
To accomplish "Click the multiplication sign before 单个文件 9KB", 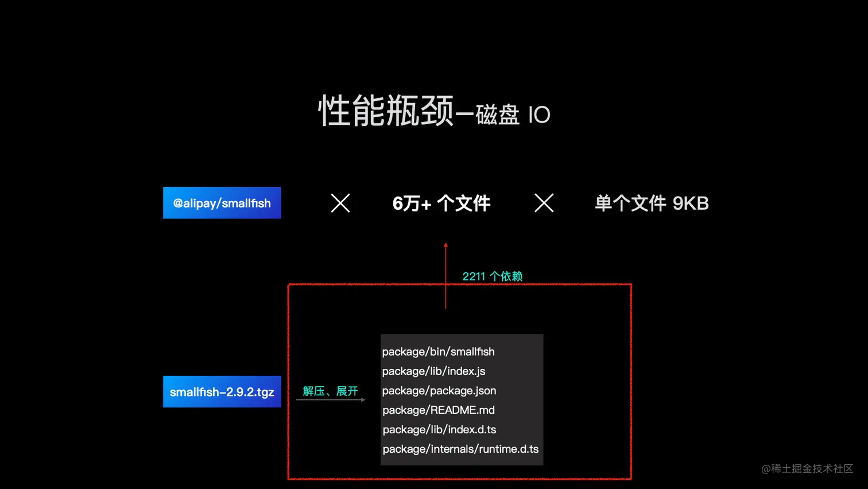I will [544, 203].
